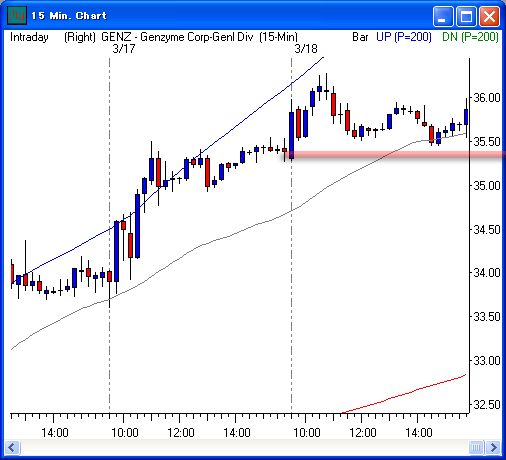
Task: Select the DN (P=200) indicator label
Action: coord(470,37)
